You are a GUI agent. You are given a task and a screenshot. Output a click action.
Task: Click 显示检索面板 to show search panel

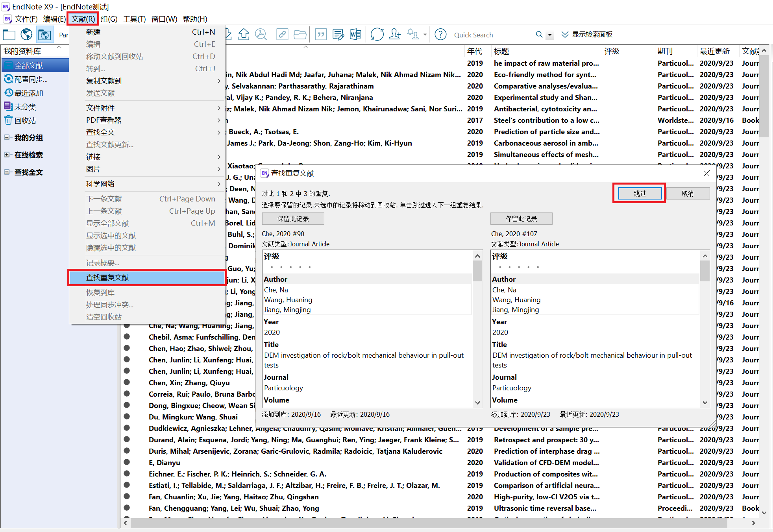(x=587, y=35)
